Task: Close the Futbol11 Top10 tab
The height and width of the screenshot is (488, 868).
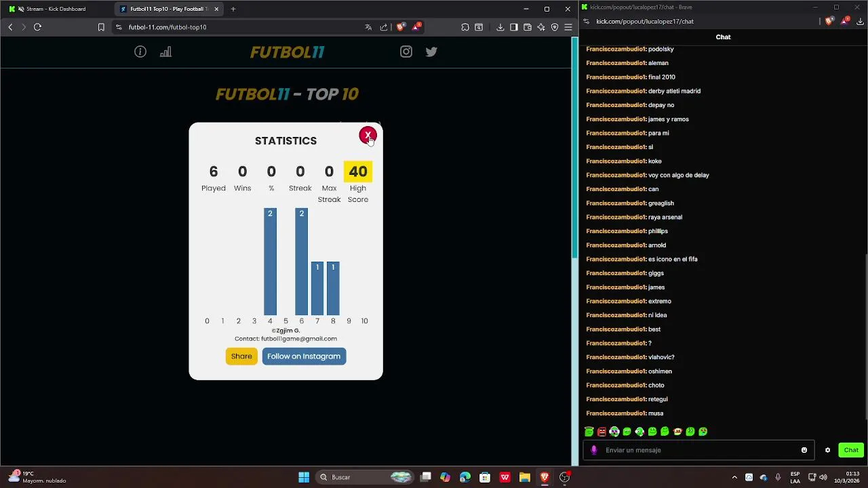Action: coord(217,9)
